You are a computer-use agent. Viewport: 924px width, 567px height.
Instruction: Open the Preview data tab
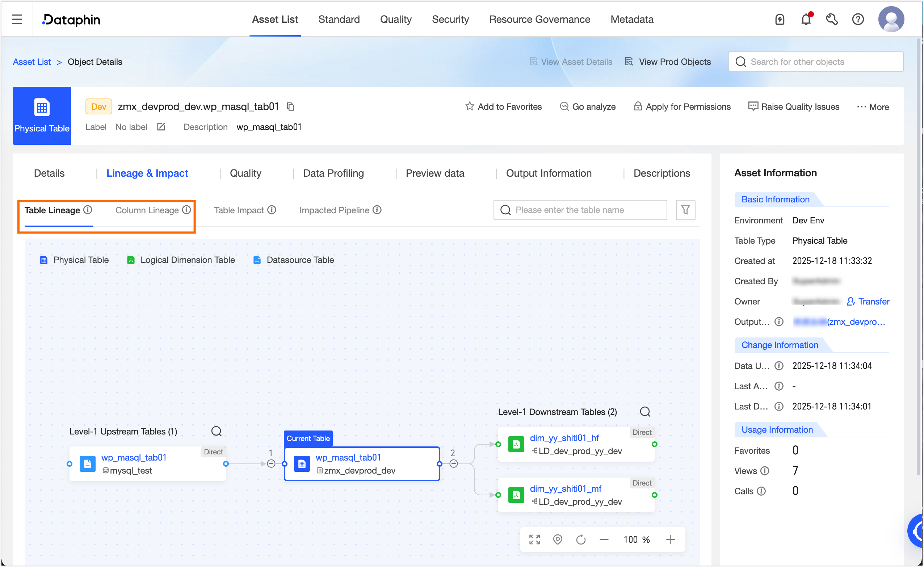click(434, 173)
